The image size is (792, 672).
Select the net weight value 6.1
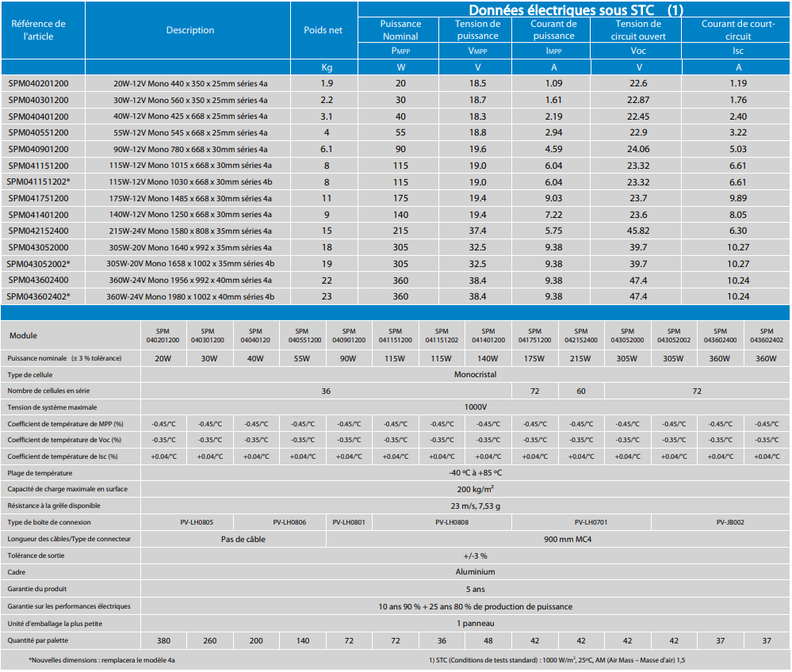(327, 149)
